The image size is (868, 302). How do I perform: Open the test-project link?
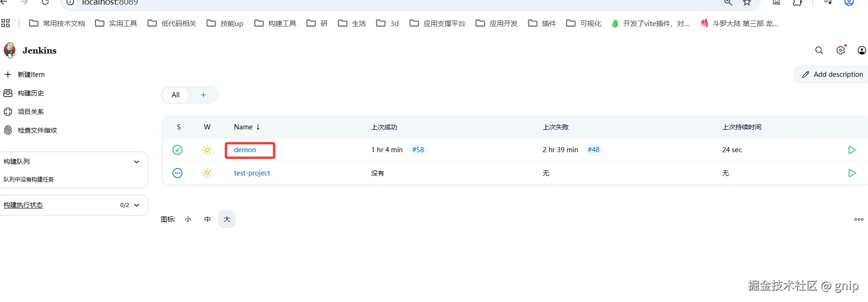point(252,173)
